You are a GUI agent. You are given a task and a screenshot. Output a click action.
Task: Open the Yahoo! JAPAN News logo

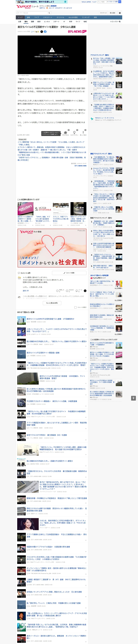coord(27,7)
